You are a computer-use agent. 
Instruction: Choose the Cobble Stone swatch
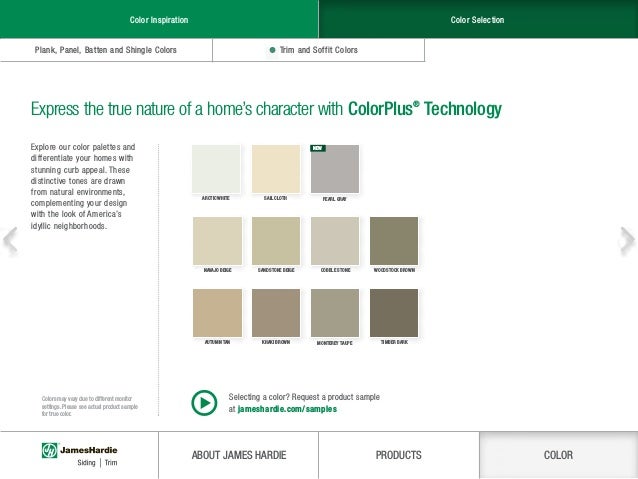[x=335, y=241]
